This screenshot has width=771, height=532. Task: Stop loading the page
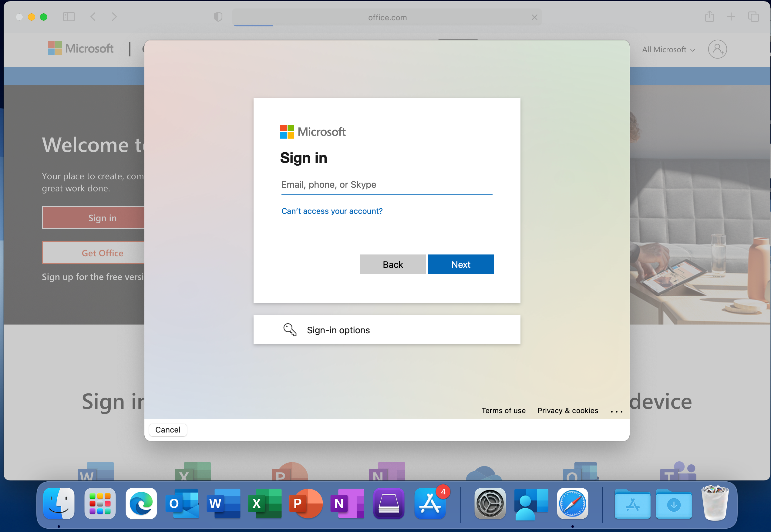pyautogui.click(x=534, y=17)
